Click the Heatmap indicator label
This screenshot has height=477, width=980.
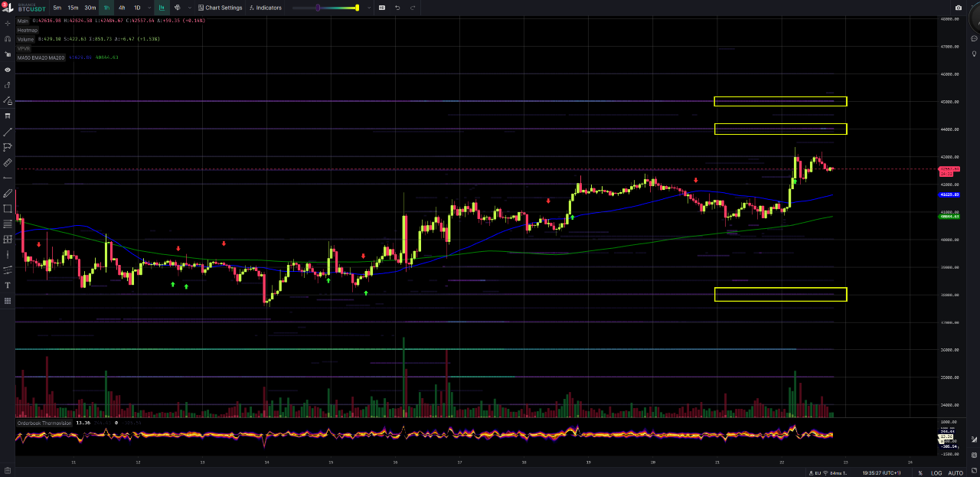click(x=28, y=30)
